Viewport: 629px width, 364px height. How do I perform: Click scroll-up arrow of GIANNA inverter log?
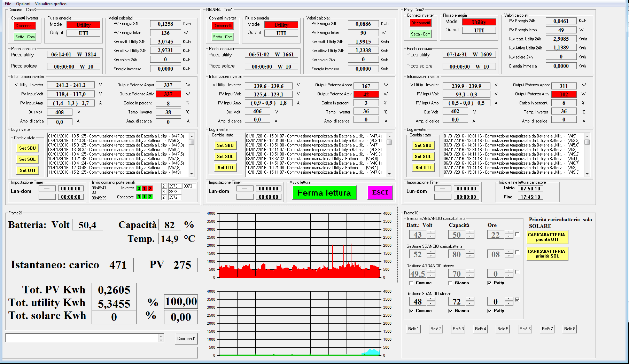(x=389, y=136)
